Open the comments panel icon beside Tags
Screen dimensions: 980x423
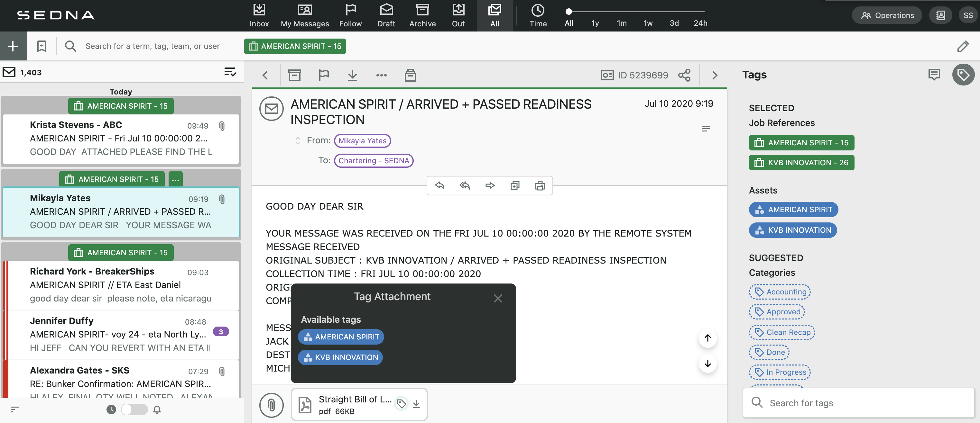pyautogui.click(x=934, y=75)
